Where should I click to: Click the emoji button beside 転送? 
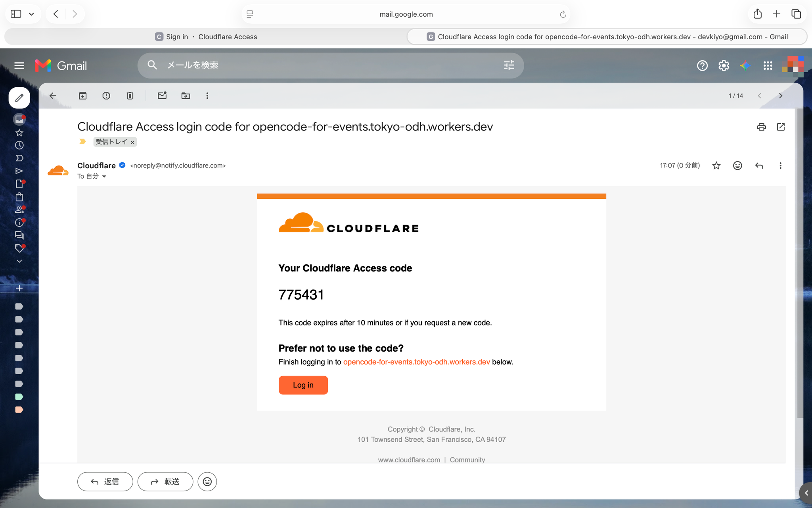pos(207,481)
